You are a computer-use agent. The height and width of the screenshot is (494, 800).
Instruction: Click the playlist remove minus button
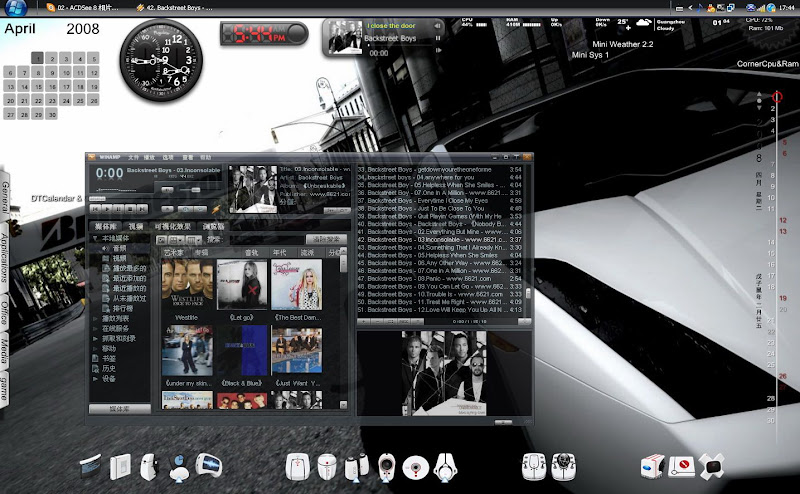coord(377,322)
